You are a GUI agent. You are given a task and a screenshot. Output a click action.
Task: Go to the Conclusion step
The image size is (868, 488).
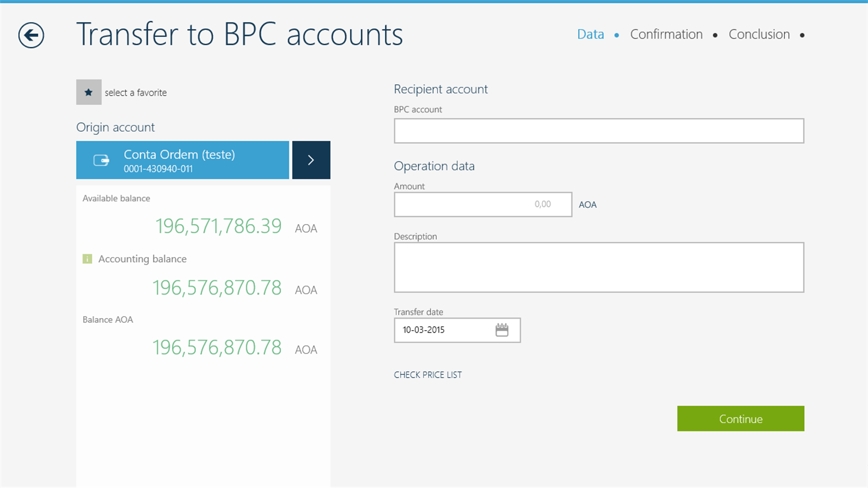[759, 34]
